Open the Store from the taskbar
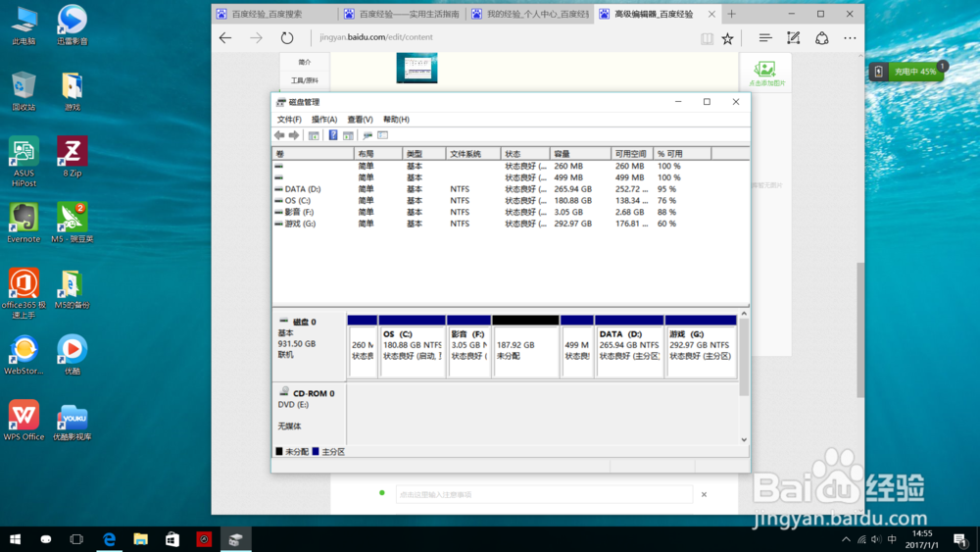This screenshot has height=552, width=980. click(x=172, y=539)
